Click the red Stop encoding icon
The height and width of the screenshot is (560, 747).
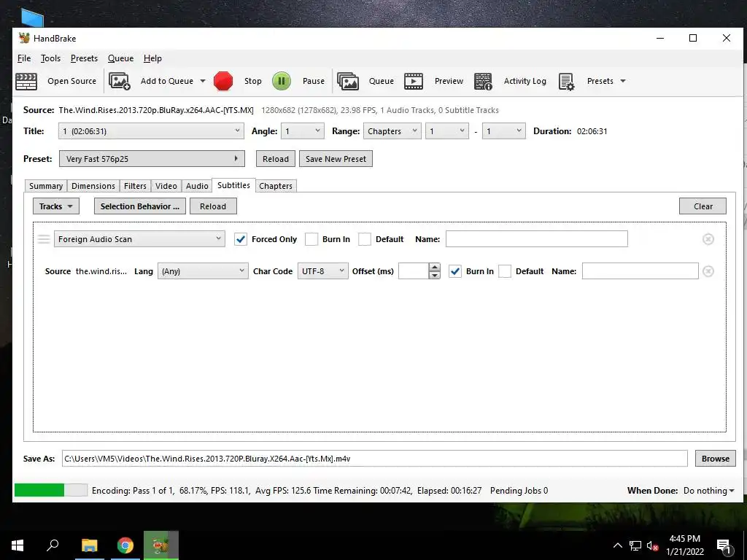[x=223, y=81]
